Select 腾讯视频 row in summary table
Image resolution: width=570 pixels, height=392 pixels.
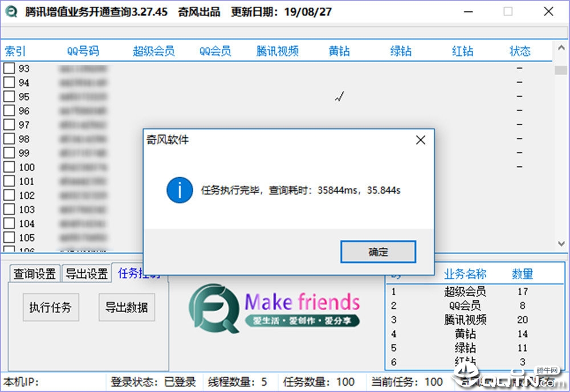474,320
